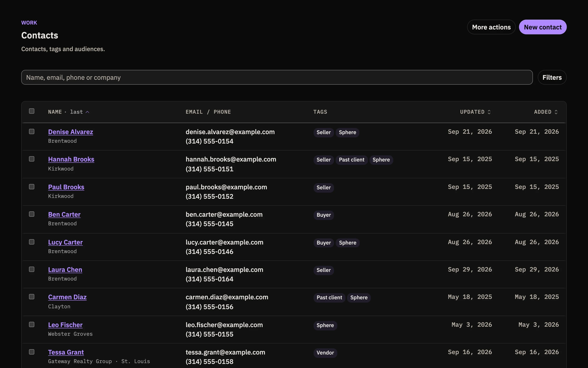588x368 pixels.
Task: Click email lucy.carter@example.com
Action: click(x=225, y=242)
